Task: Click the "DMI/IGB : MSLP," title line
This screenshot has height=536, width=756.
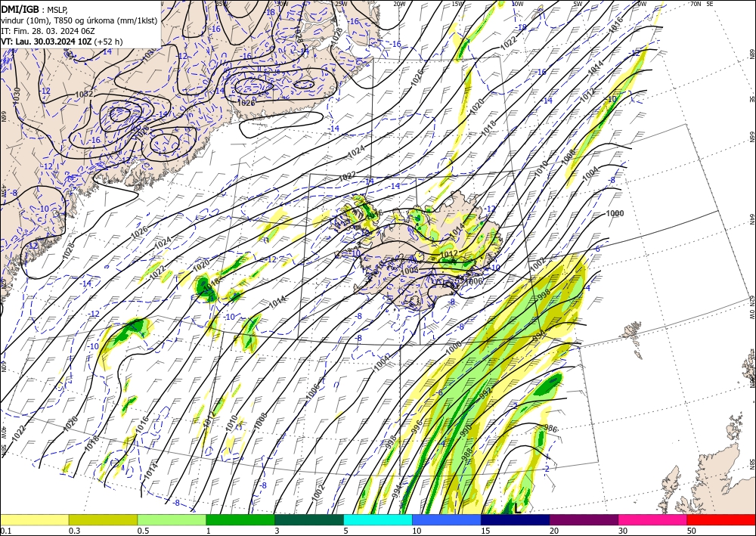Action: pyautogui.click(x=34, y=8)
